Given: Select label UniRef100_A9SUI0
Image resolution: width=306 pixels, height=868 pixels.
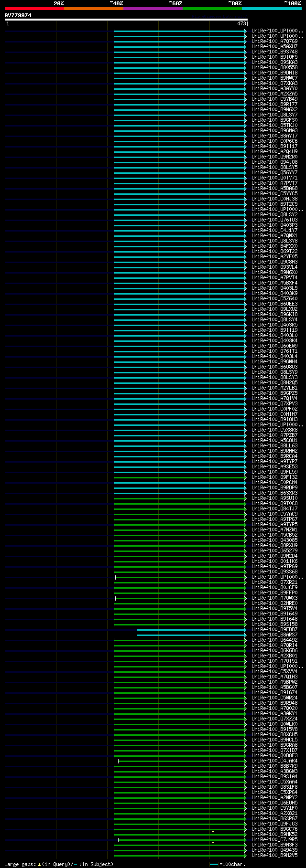Looking at the screenshot, I should pyautogui.click(x=274, y=498).
